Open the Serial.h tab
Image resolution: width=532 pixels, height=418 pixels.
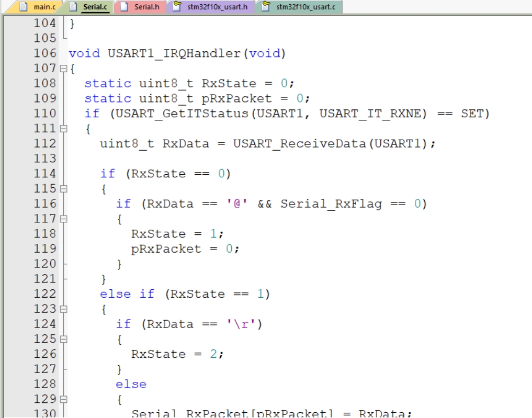[x=140, y=7]
